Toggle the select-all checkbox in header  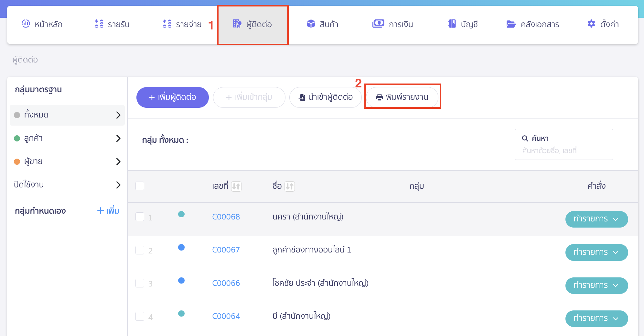140,186
